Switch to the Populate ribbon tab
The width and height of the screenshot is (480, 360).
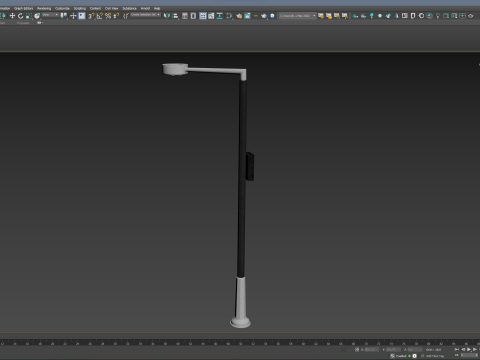click(23, 23)
